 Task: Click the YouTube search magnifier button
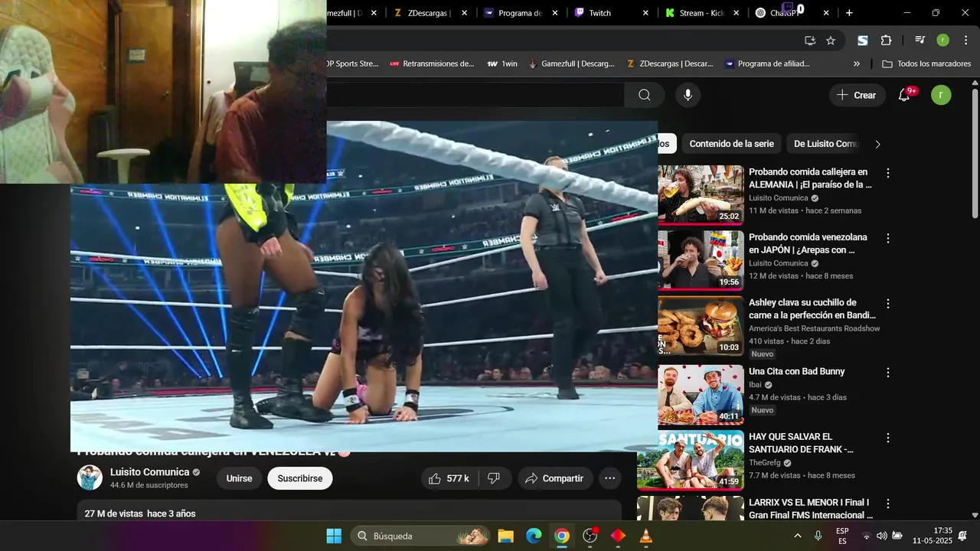[645, 95]
